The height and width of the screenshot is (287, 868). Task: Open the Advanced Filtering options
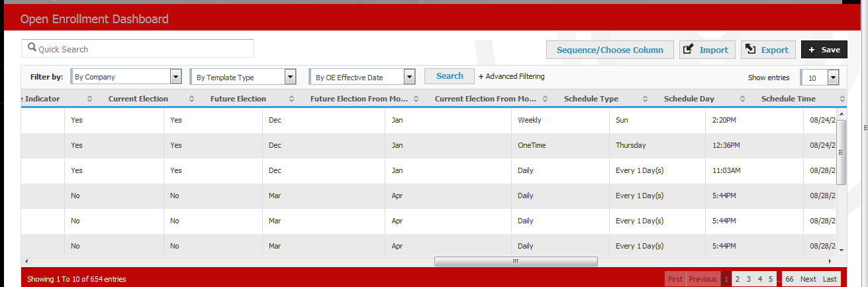(512, 76)
